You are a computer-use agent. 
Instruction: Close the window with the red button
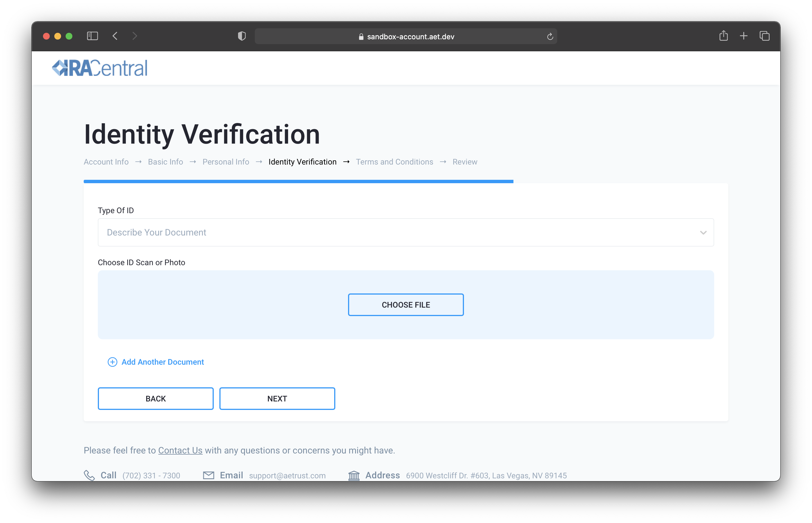click(x=47, y=36)
